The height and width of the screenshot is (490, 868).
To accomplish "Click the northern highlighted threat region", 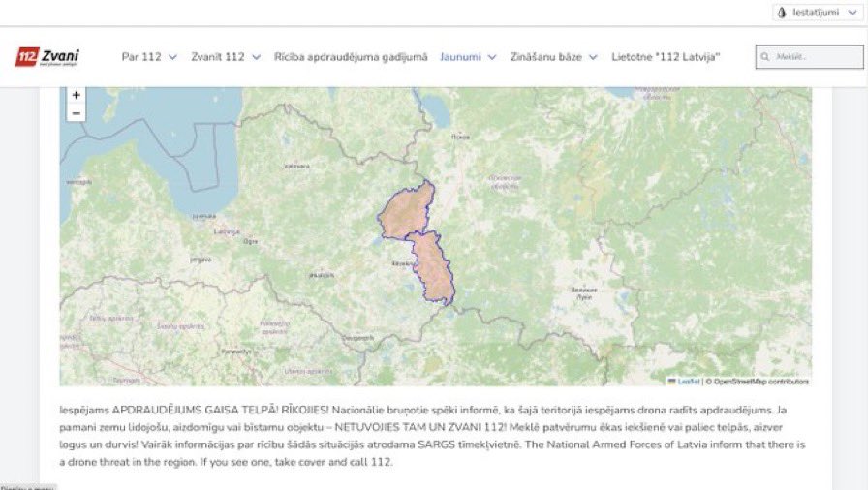I will coord(408,212).
